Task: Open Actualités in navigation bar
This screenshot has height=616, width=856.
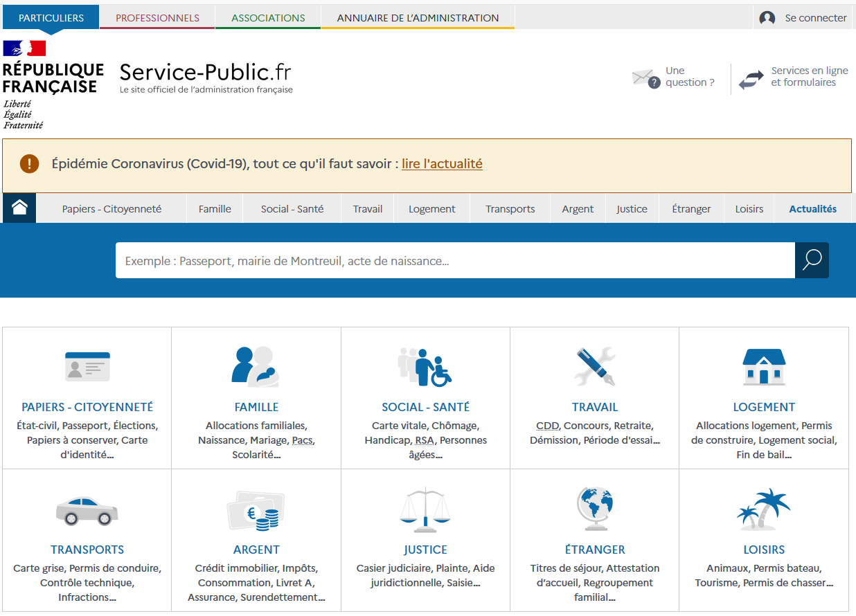Action: 813,208
